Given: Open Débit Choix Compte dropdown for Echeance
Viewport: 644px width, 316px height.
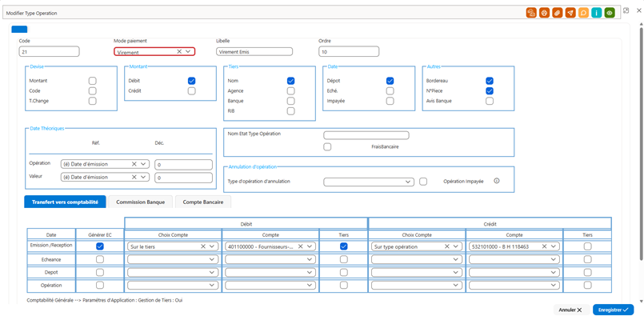Looking at the screenshot, I should pos(173,260).
